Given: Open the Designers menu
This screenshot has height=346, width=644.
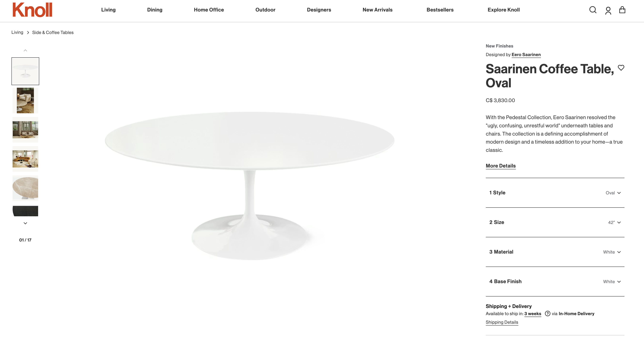Looking at the screenshot, I should [319, 10].
